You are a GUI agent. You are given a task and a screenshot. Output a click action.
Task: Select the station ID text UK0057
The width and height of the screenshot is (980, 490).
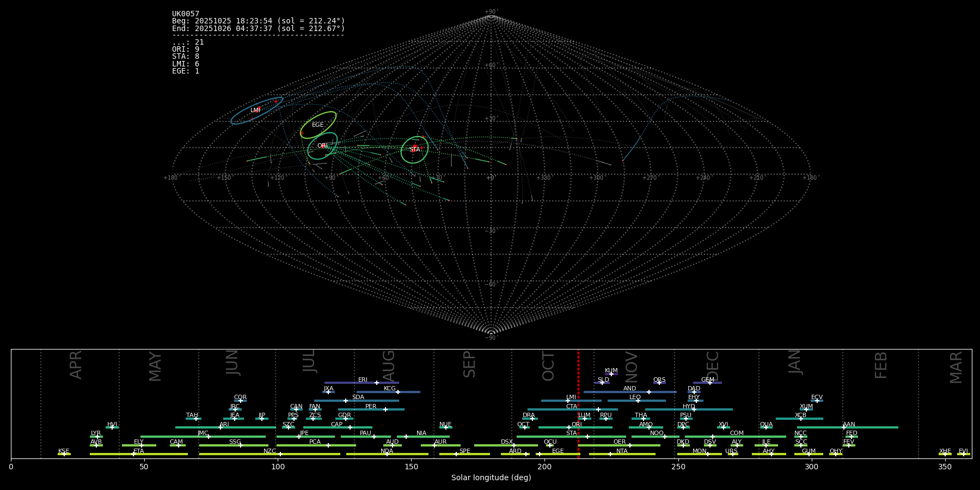186,14
